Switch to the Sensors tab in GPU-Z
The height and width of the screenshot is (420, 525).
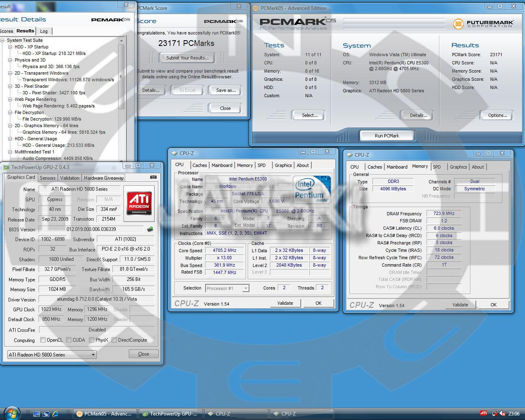point(48,178)
